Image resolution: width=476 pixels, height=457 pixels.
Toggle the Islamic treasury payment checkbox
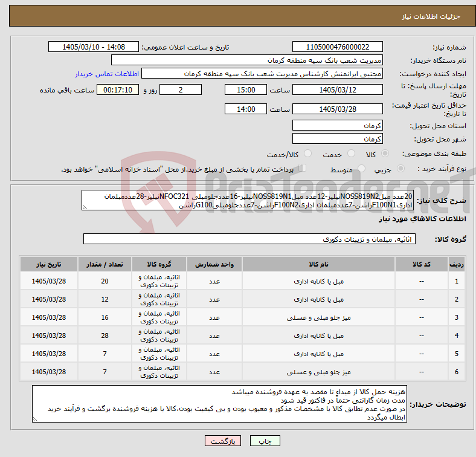(x=303, y=167)
